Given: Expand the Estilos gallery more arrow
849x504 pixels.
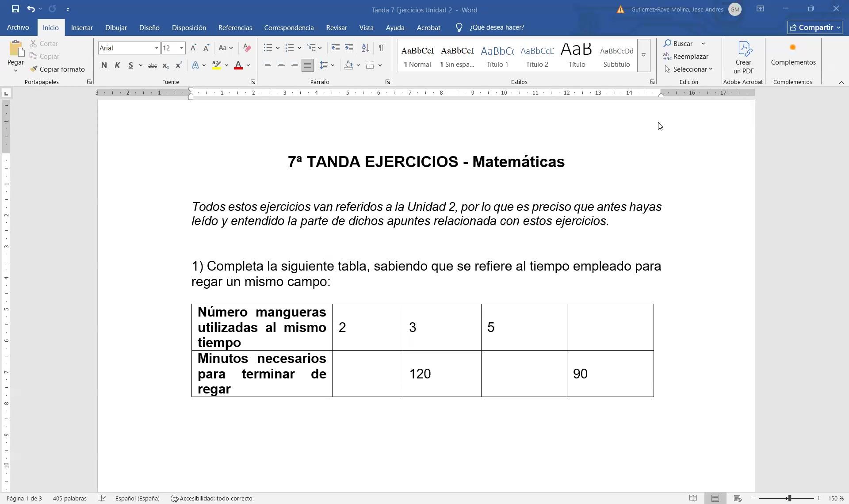Looking at the screenshot, I should (643, 55).
